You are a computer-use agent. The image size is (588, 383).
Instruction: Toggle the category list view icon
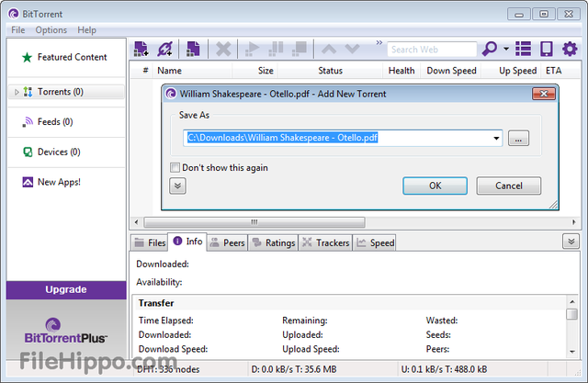click(x=523, y=49)
